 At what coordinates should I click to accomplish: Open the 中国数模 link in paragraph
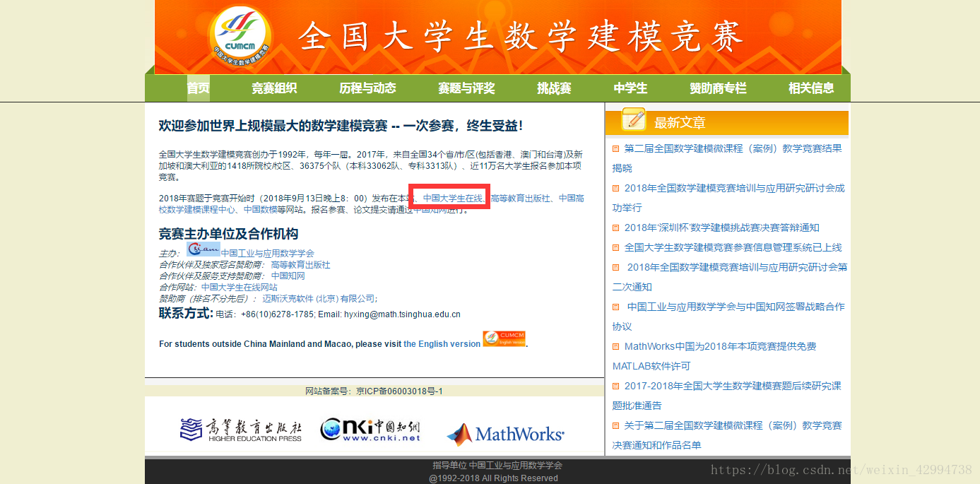click(261, 210)
